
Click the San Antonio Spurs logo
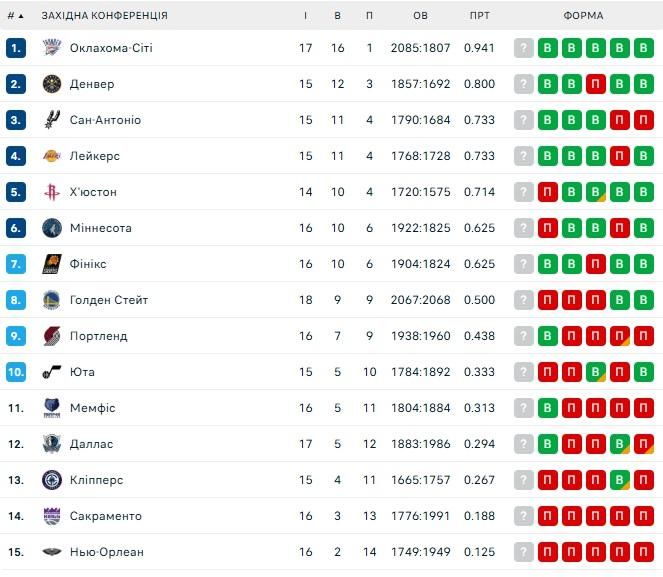click(52, 120)
